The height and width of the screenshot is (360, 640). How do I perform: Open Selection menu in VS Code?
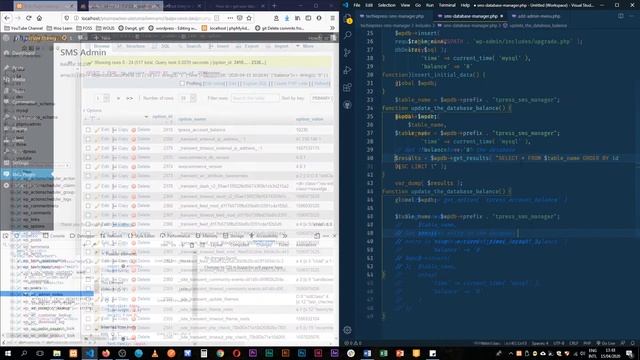click(x=387, y=5)
